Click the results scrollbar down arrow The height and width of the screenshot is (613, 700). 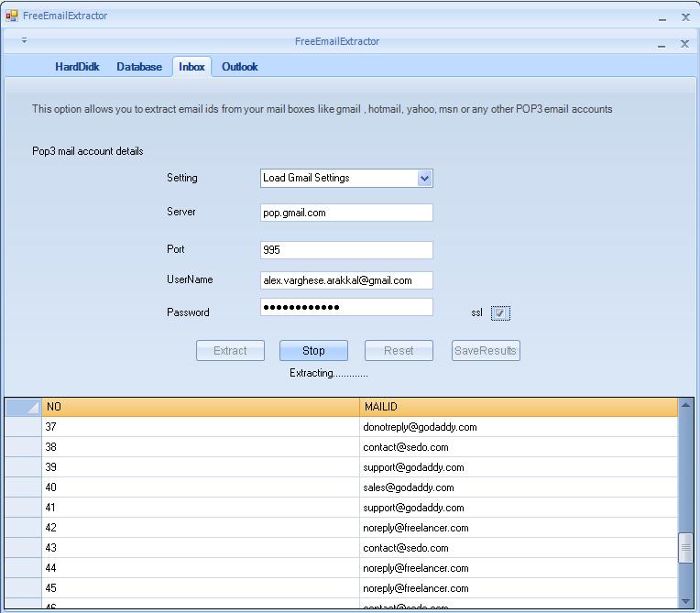point(685,601)
